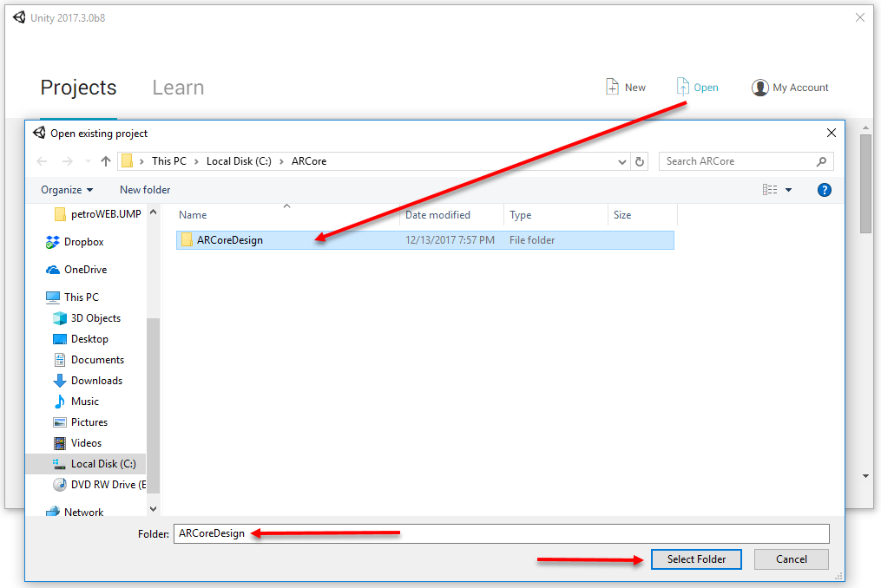The image size is (881, 588).
Task: Click the Documents icon in the sidebar
Action: (60, 360)
